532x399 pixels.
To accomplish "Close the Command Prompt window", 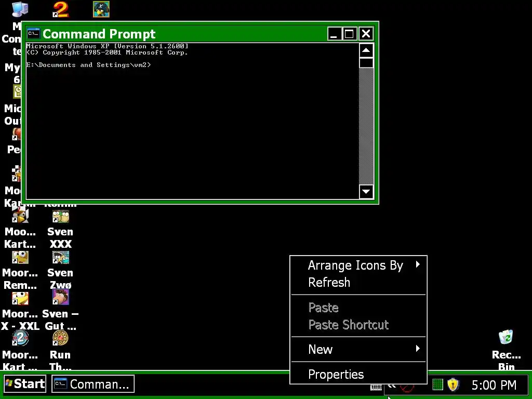I will pyautogui.click(x=366, y=34).
